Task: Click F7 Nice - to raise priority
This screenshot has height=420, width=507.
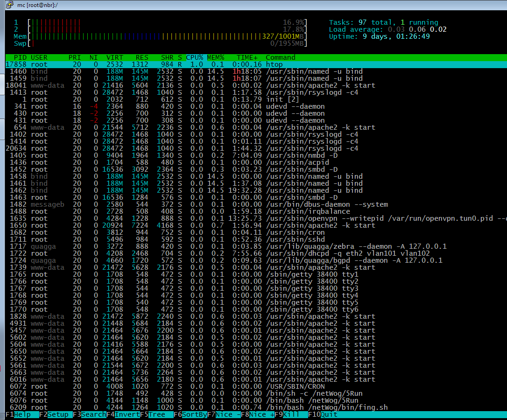Action: (228, 414)
